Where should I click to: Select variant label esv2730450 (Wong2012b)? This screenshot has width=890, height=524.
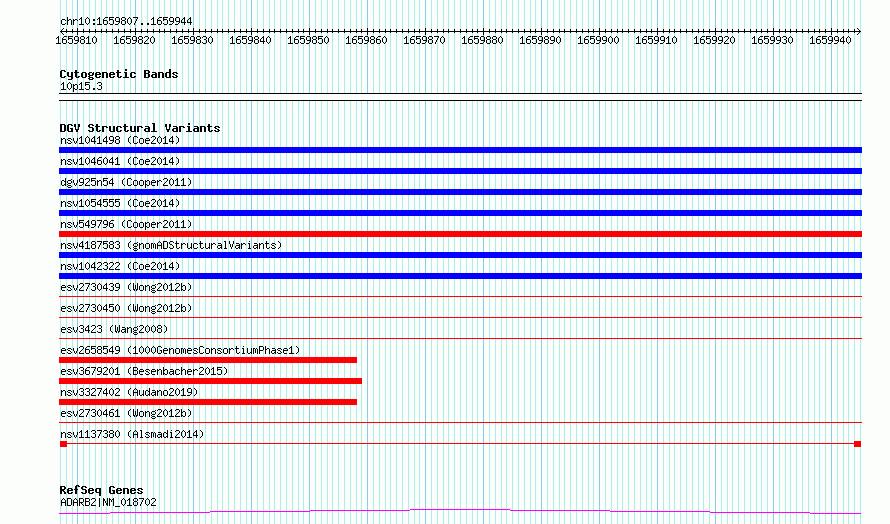(x=126, y=308)
